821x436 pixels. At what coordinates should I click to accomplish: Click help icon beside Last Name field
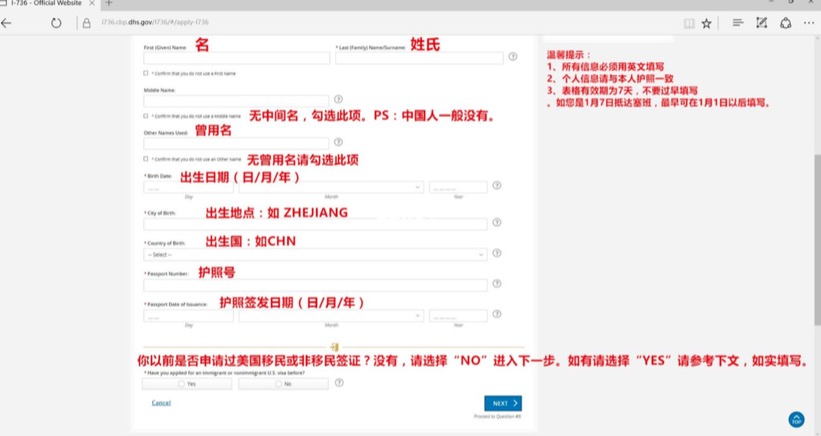(x=512, y=58)
